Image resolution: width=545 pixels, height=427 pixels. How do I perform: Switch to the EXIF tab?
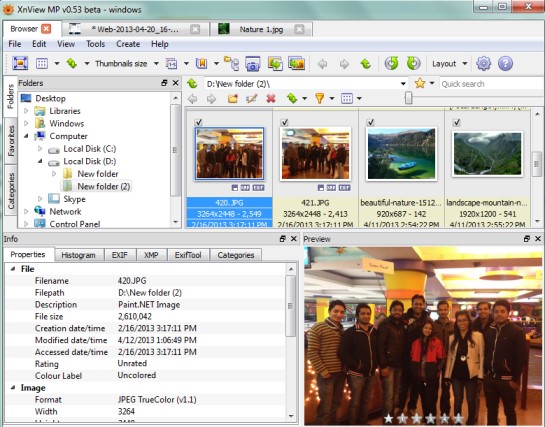[120, 255]
